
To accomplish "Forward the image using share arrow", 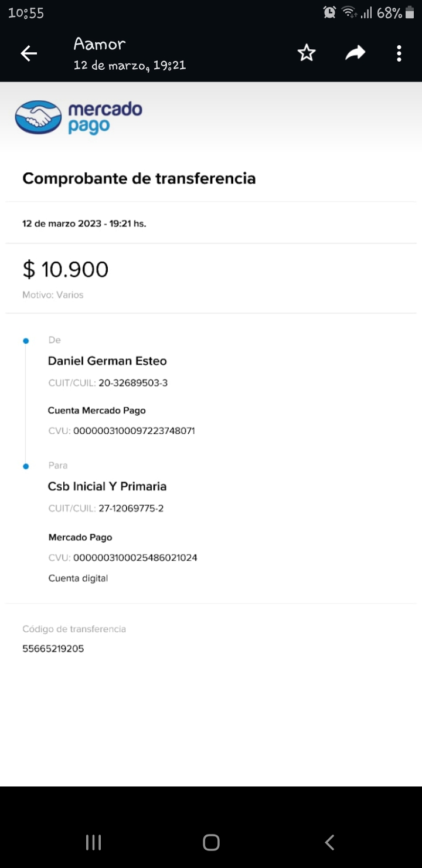I will tap(355, 54).
